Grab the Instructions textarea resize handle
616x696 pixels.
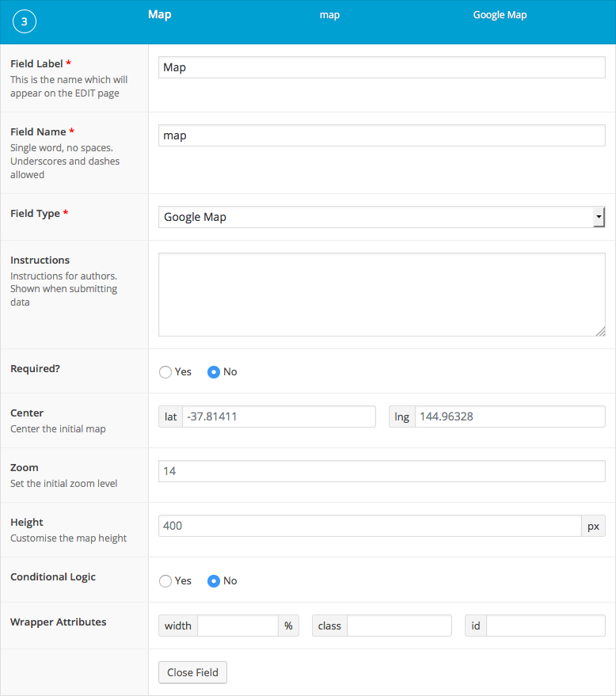pyautogui.click(x=601, y=332)
